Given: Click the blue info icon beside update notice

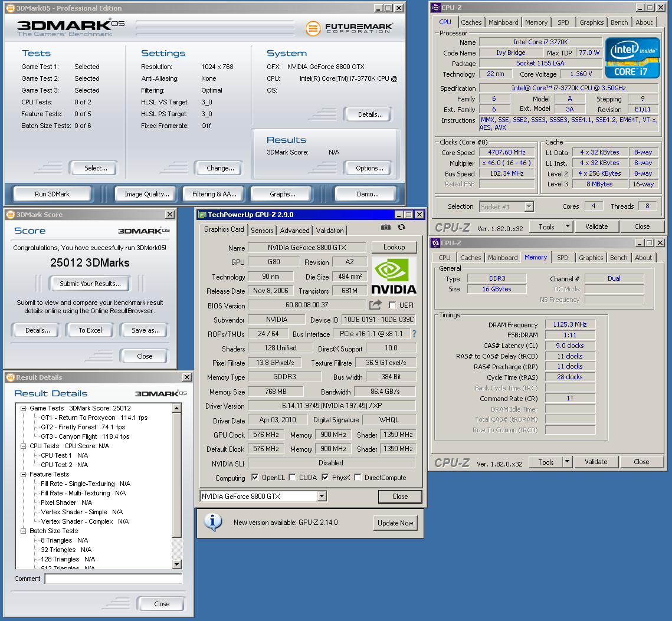Looking at the screenshot, I should tap(212, 522).
